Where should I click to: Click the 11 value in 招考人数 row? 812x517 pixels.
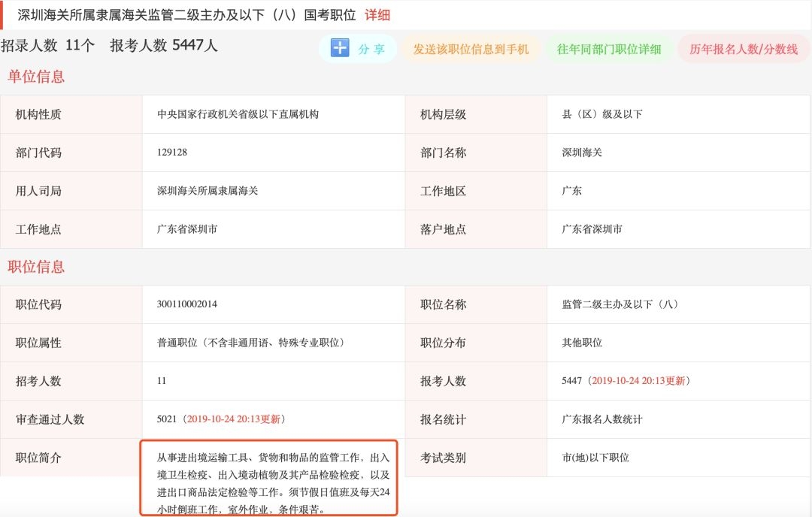click(162, 381)
